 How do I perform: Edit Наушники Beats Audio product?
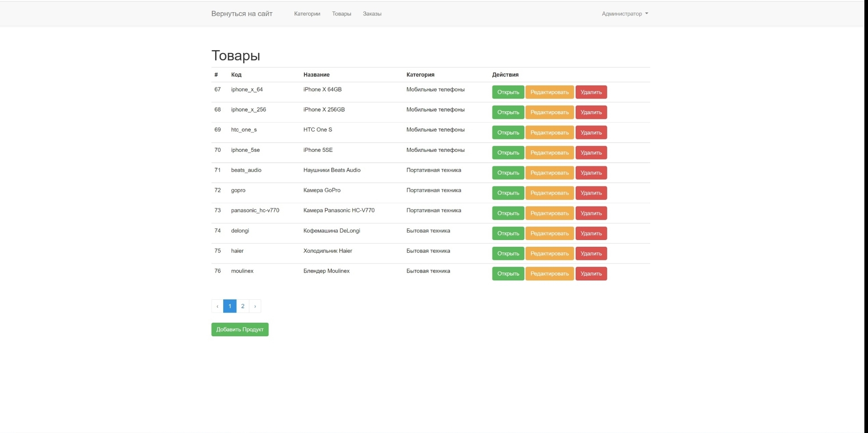pos(549,173)
